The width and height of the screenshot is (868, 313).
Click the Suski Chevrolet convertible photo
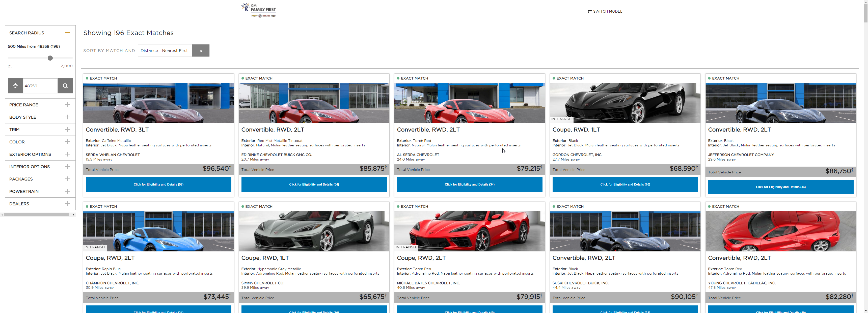coord(625,231)
